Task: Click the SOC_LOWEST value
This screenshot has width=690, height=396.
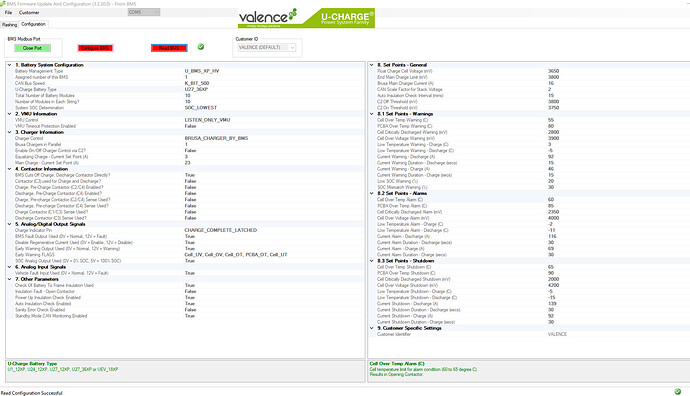Action: pos(201,108)
